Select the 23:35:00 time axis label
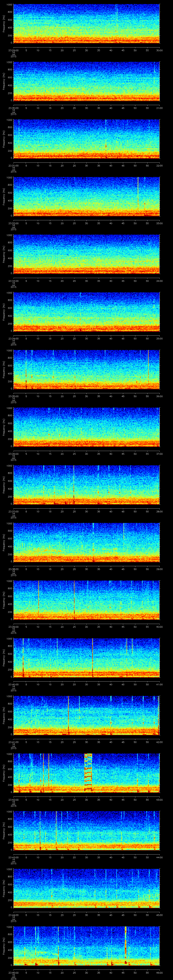Viewport: 173px width, 980px height. (13, 396)
